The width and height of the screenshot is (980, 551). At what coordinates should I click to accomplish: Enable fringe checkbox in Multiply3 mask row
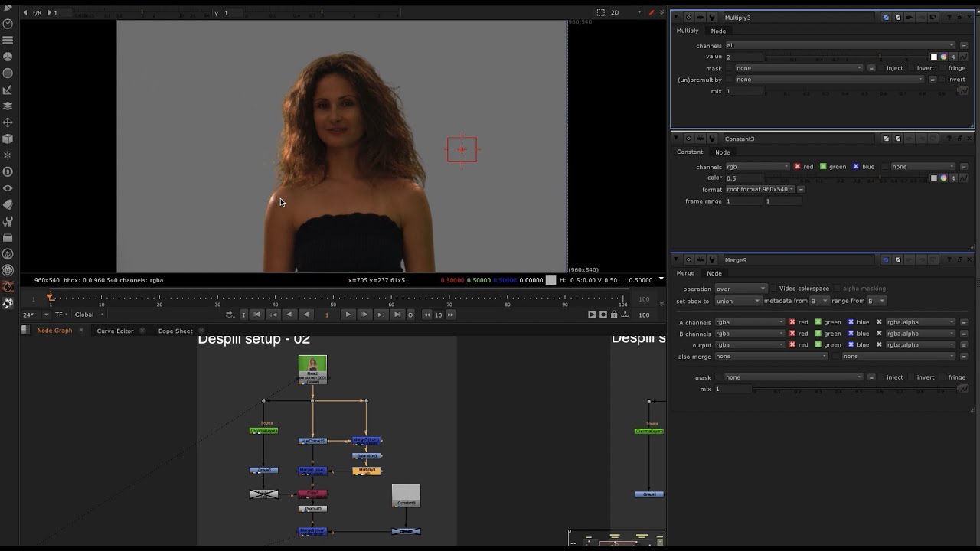[x=943, y=68]
